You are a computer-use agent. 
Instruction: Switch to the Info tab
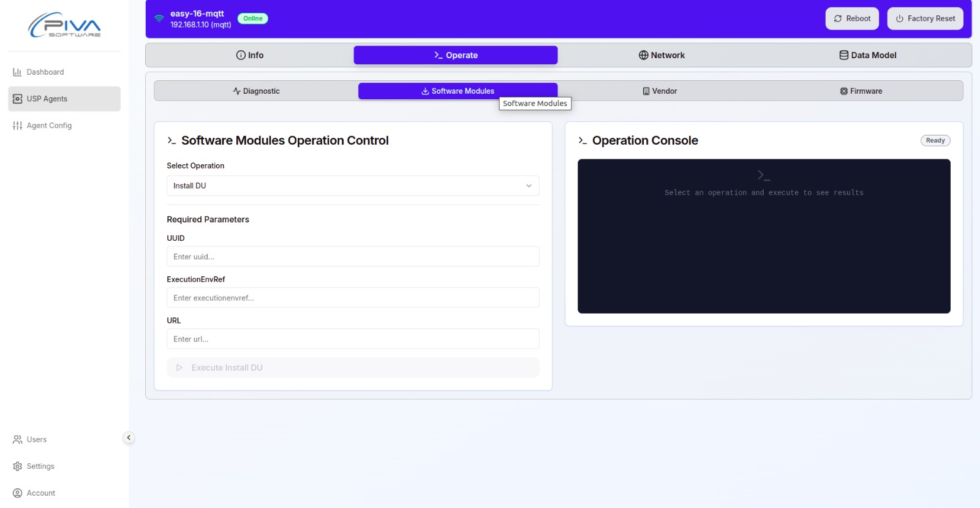[249, 55]
